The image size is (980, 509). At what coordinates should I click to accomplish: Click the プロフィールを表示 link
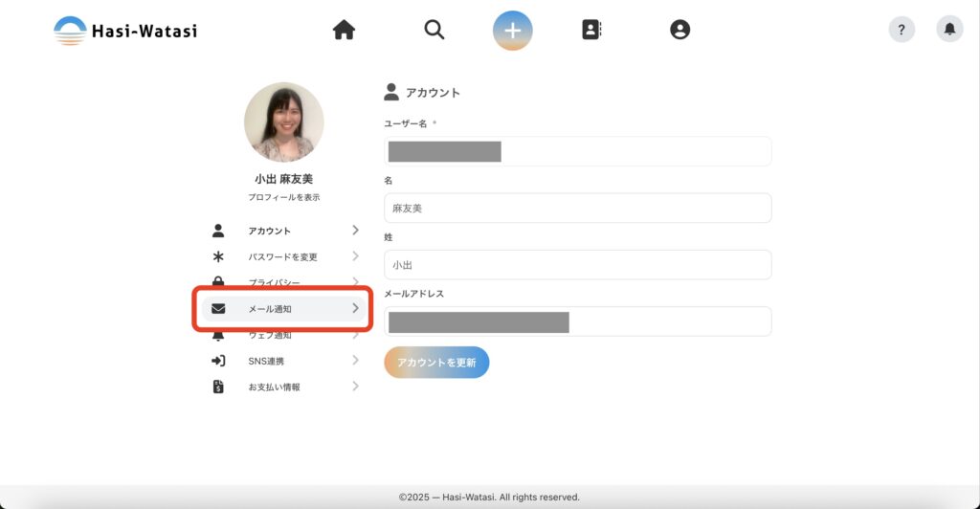click(283, 197)
